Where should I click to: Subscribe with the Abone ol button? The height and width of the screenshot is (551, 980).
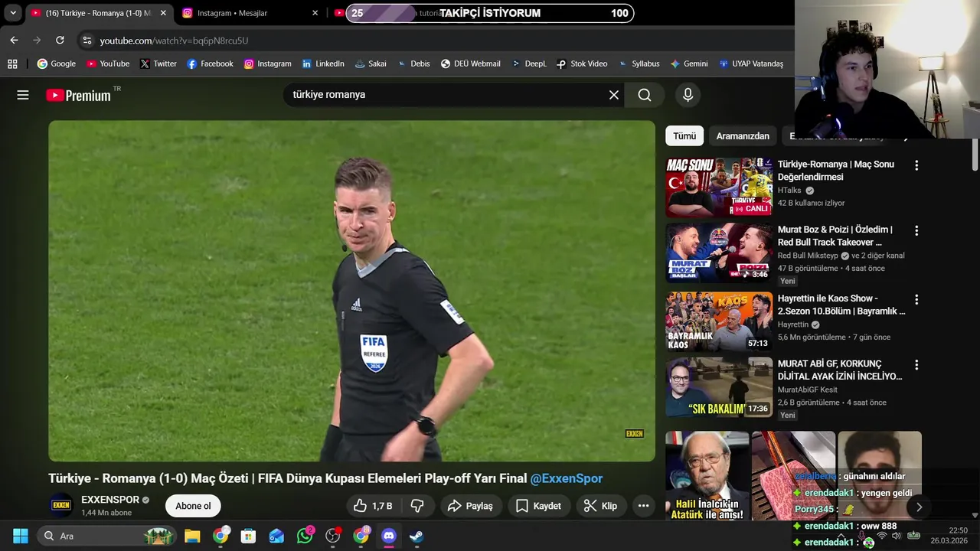click(193, 506)
